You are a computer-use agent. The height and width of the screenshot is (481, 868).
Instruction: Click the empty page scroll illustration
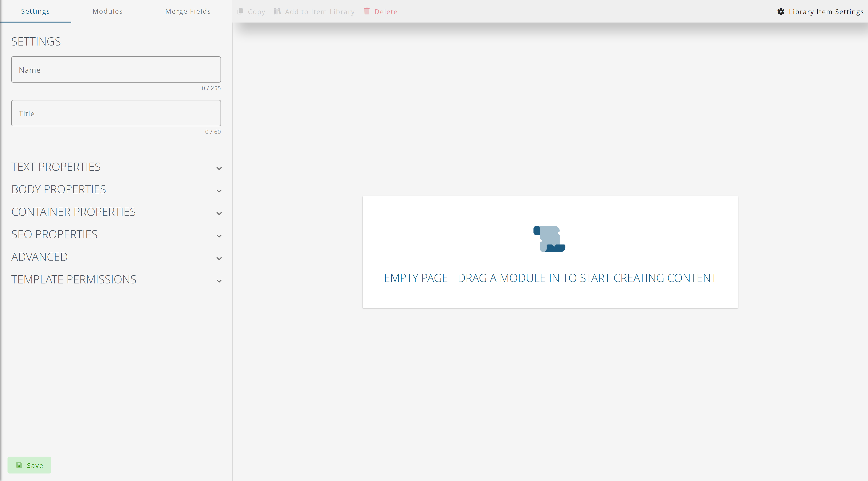pos(549,239)
